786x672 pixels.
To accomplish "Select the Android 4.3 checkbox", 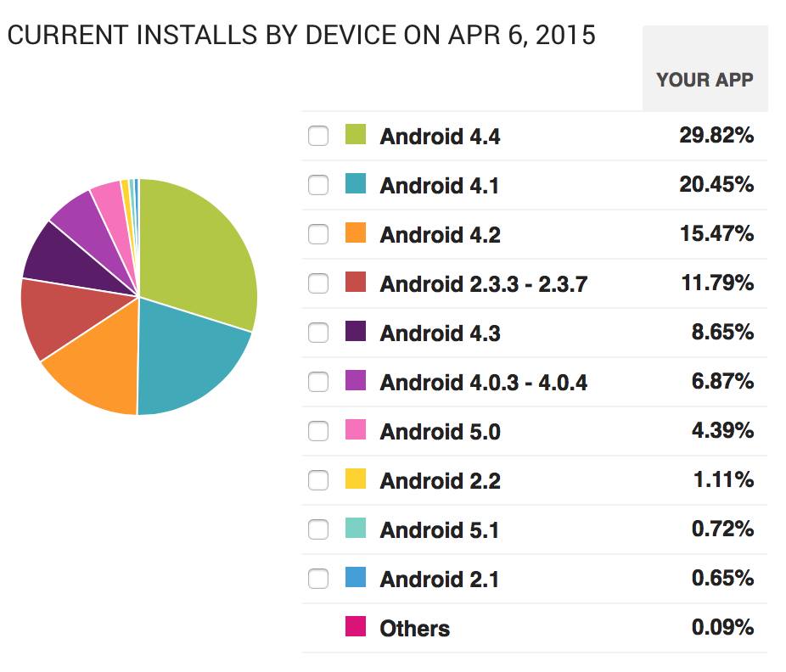I will (x=318, y=333).
